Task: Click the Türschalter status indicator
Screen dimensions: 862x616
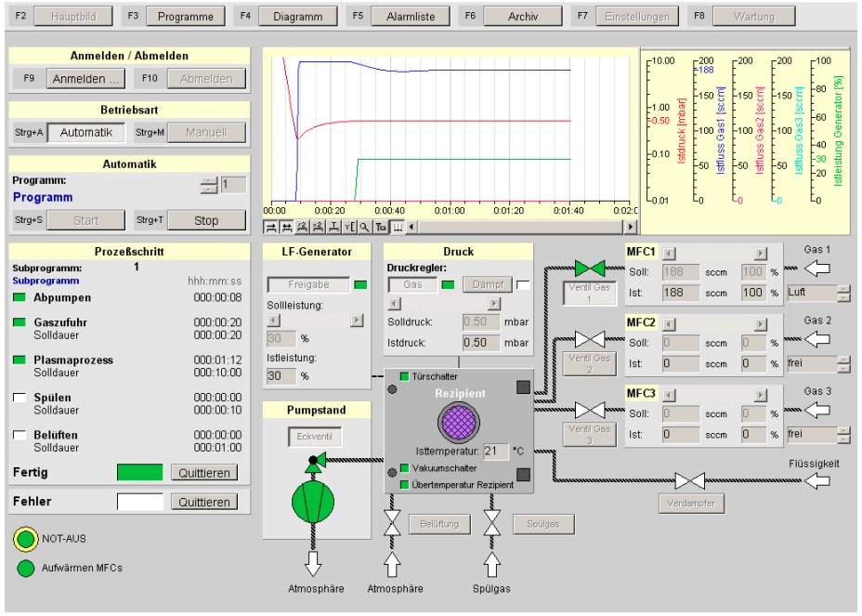Action: click(x=405, y=376)
